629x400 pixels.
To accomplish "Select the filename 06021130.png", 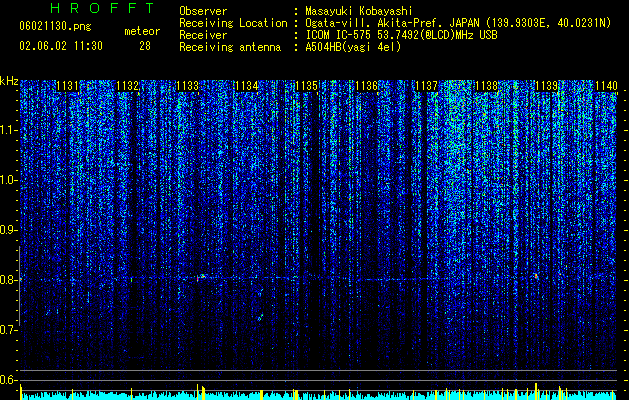I will [55, 26].
